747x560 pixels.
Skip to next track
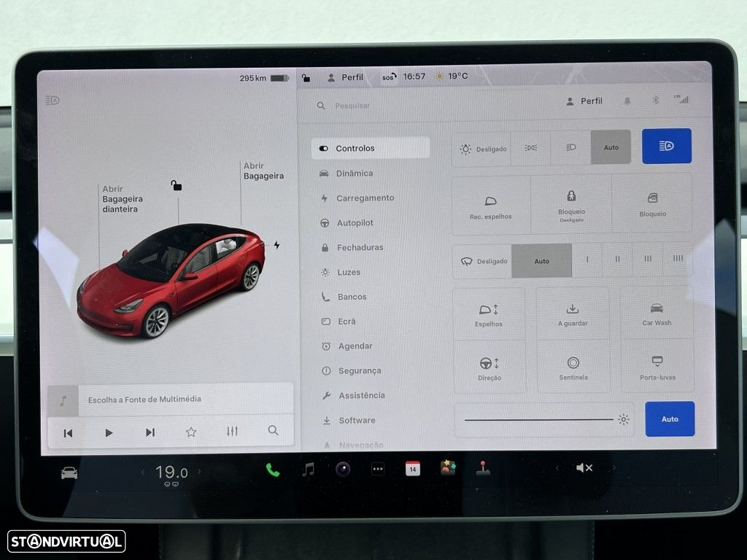pos(150,432)
